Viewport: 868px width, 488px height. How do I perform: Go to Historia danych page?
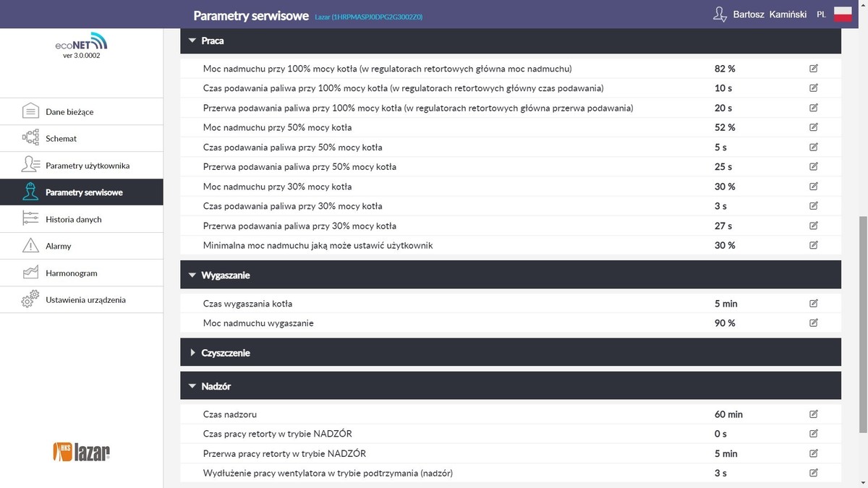click(73, 219)
